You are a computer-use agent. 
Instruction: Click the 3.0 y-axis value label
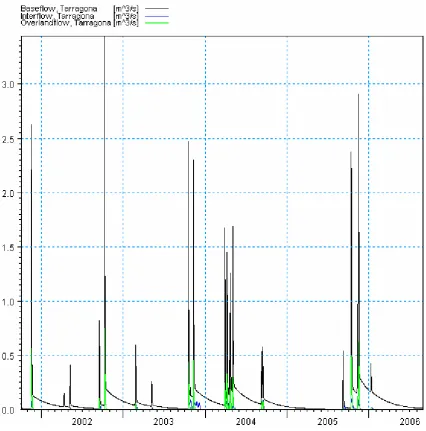click(8, 84)
